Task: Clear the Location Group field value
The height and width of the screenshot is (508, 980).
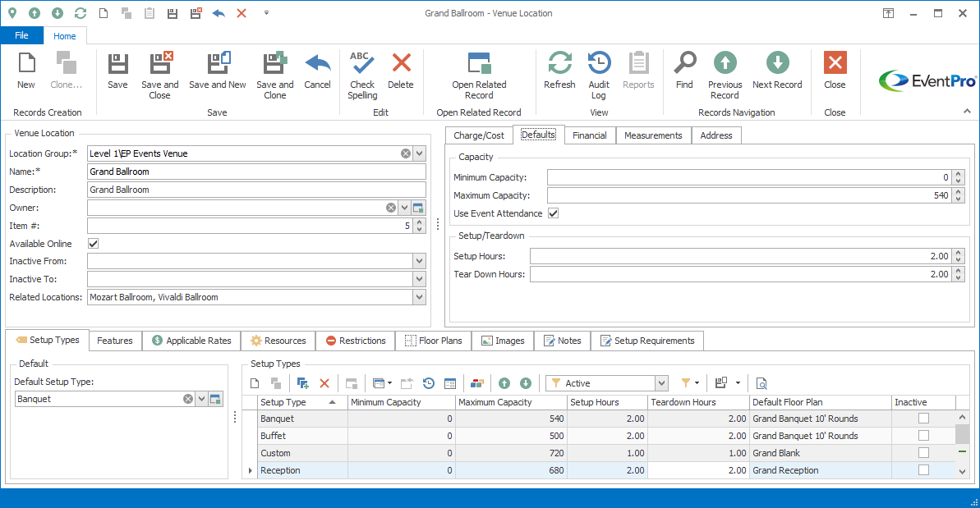Action: point(406,153)
